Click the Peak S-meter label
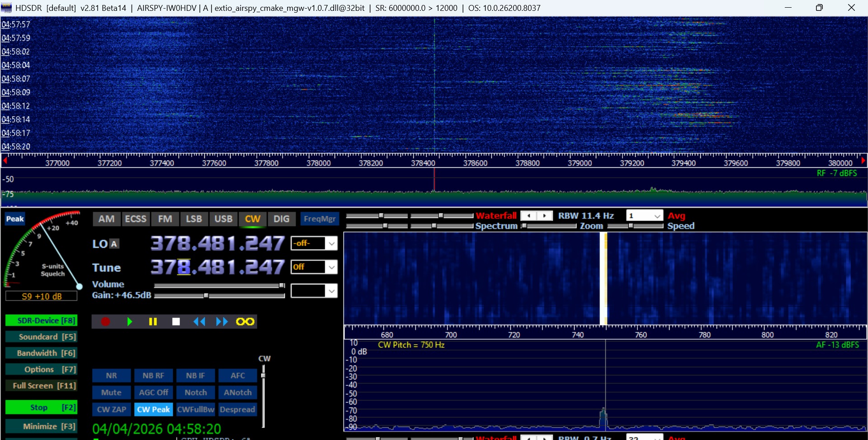 pos(15,219)
